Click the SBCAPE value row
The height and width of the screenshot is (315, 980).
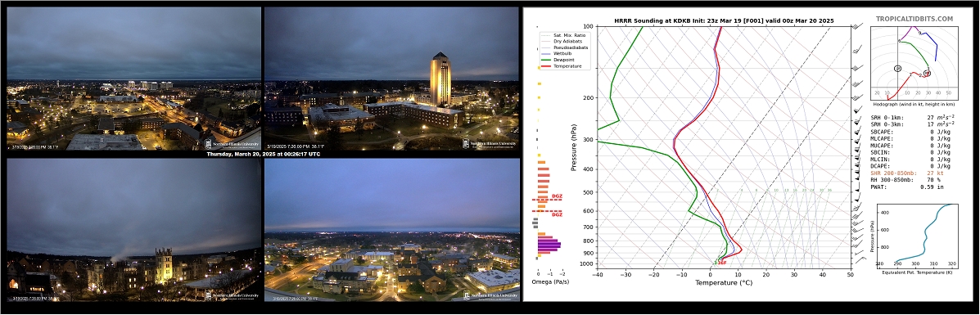(x=910, y=132)
